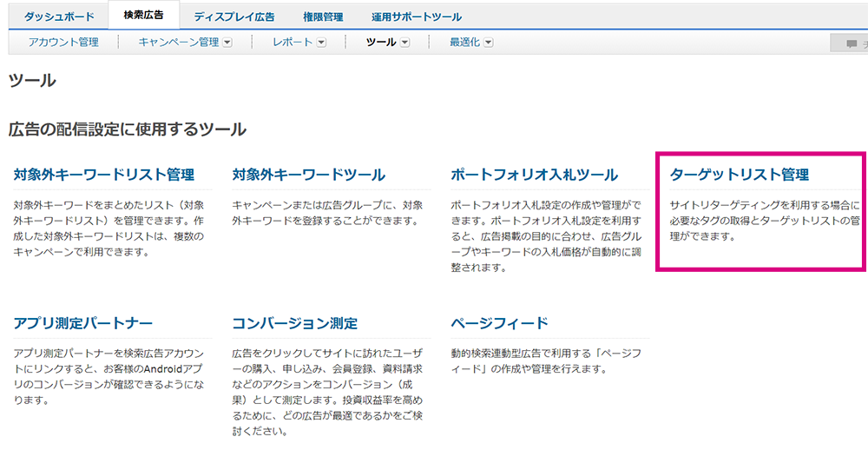
Task: Open アプリ測定パートナー link
Action: 82,324
